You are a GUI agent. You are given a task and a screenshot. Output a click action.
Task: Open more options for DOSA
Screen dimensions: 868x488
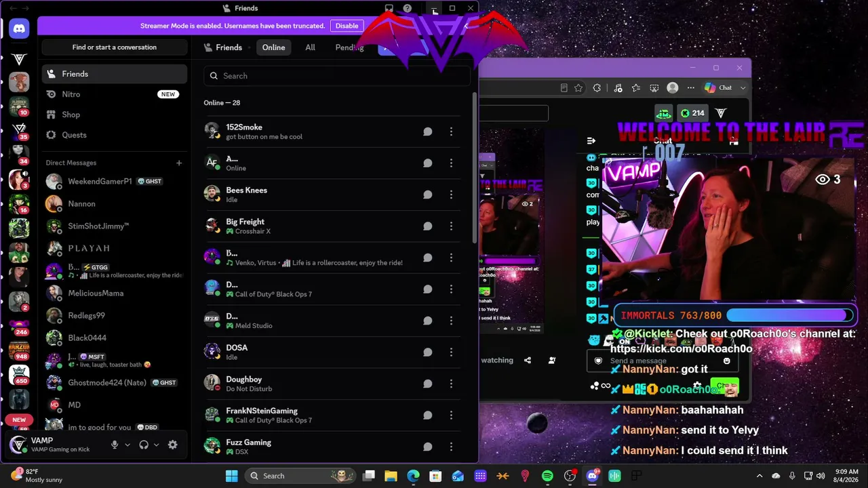[451, 352]
